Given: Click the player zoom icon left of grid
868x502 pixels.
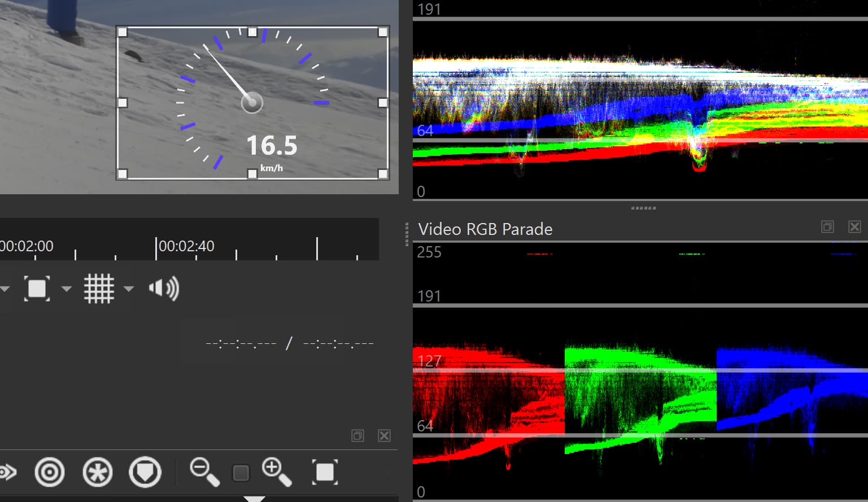Looking at the screenshot, I should [37, 289].
